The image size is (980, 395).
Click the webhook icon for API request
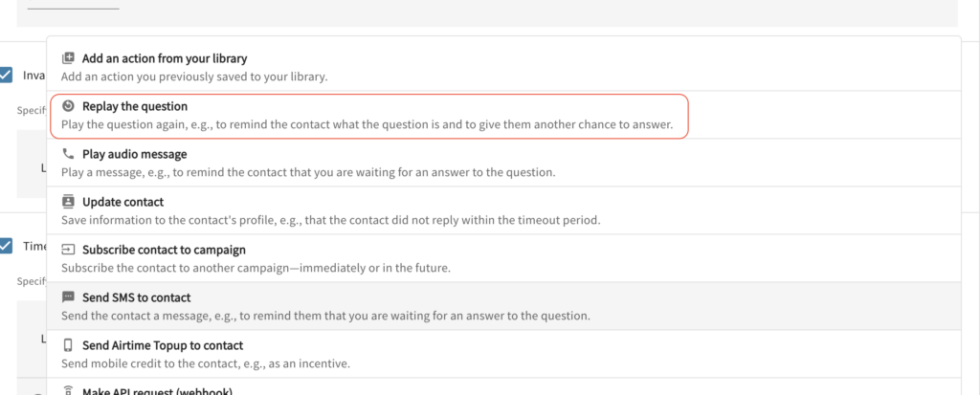[68, 390]
